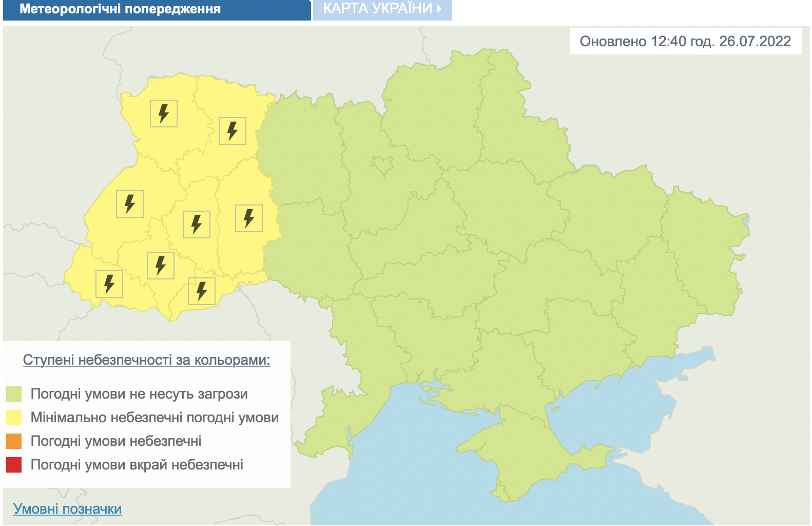Click the lightning icon over Khmelnytskyi region
The width and height of the screenshot is (812, 526).
249,218
